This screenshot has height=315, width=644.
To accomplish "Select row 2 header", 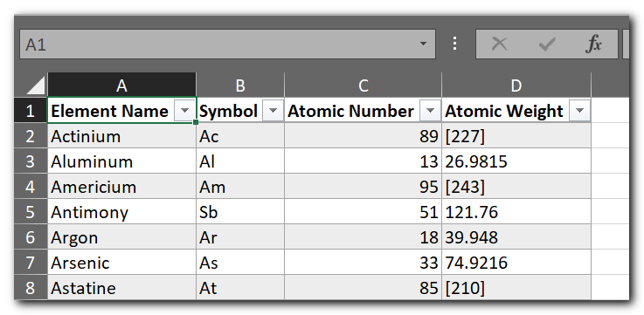I will pos(31,136).
